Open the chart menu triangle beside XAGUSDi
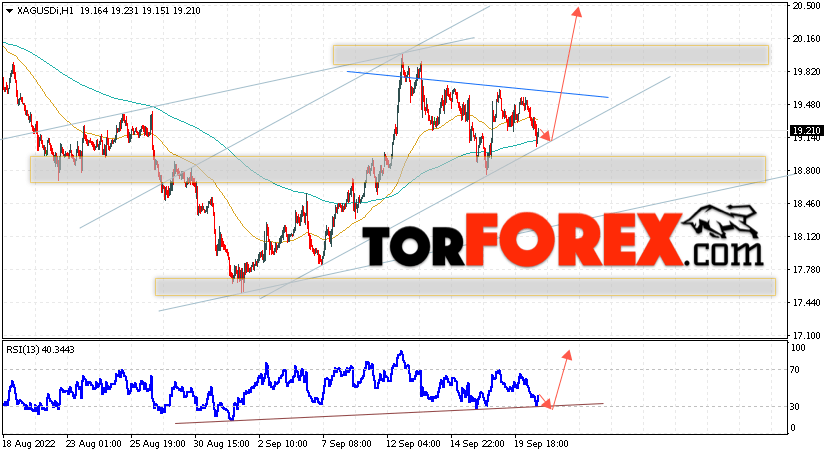 [9, 11]
